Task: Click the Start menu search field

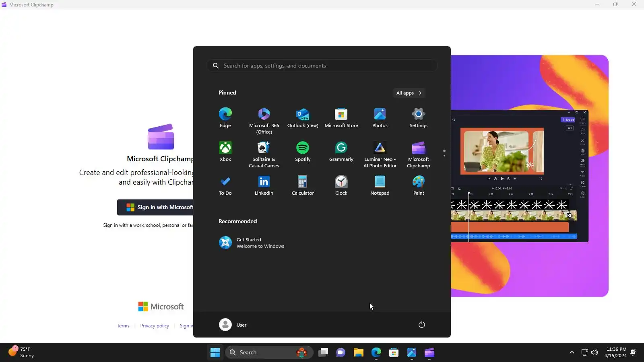Action: coord(322,66)
